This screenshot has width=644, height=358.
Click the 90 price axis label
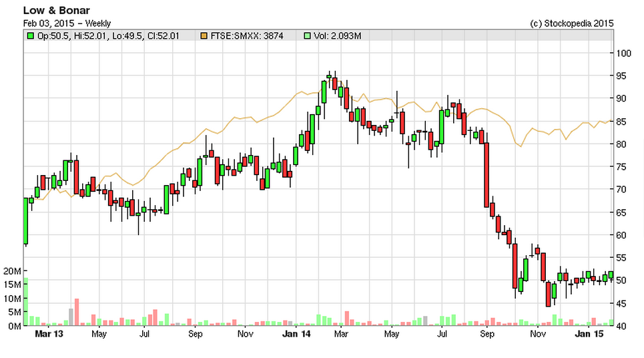click(x=621, y=99)
